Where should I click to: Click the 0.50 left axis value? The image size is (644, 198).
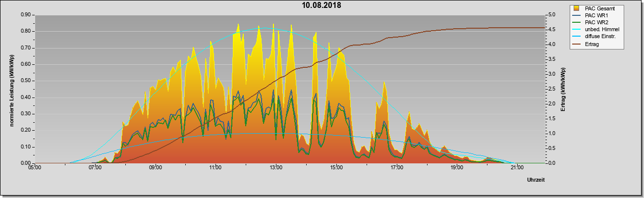(26, 81)
